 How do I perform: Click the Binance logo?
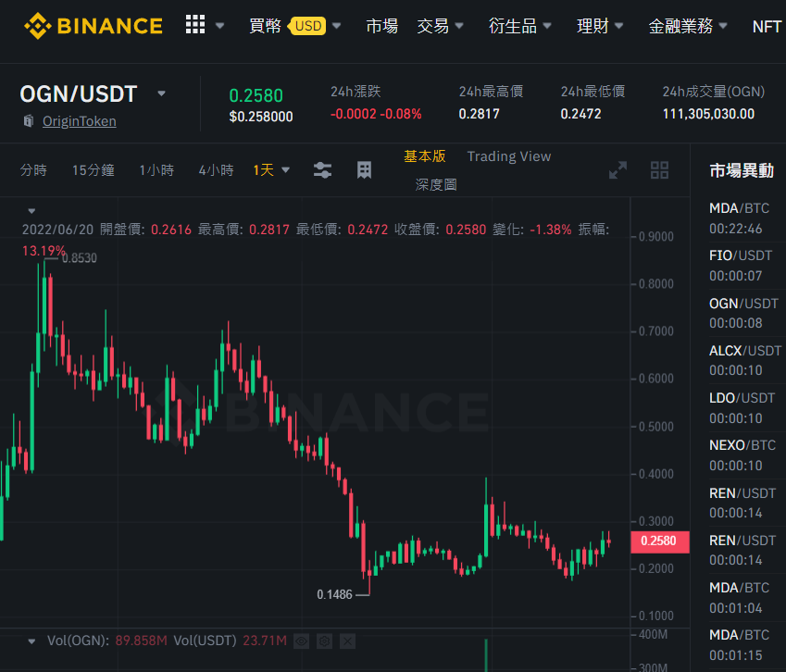pyautogui.click(x=94, y=26)
